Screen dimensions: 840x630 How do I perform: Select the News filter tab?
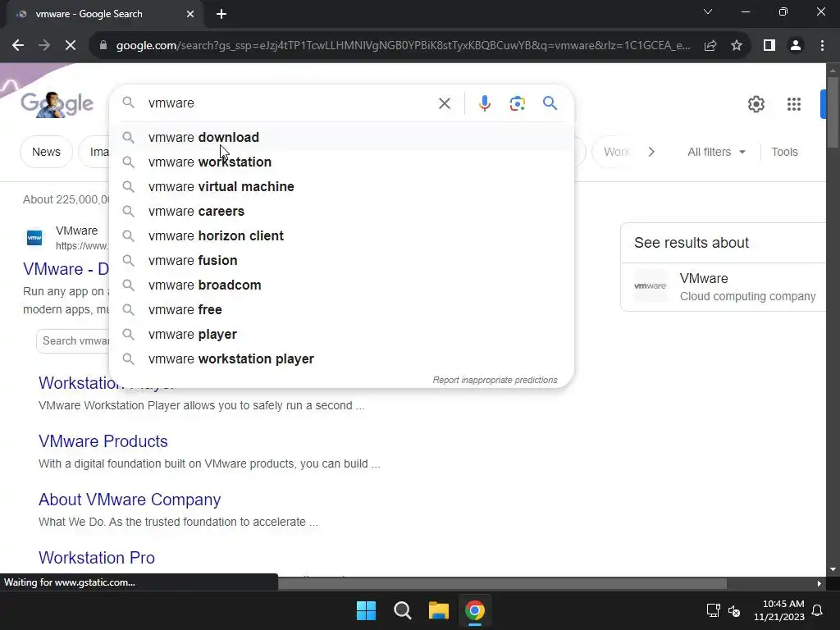(x=46, y=152)
